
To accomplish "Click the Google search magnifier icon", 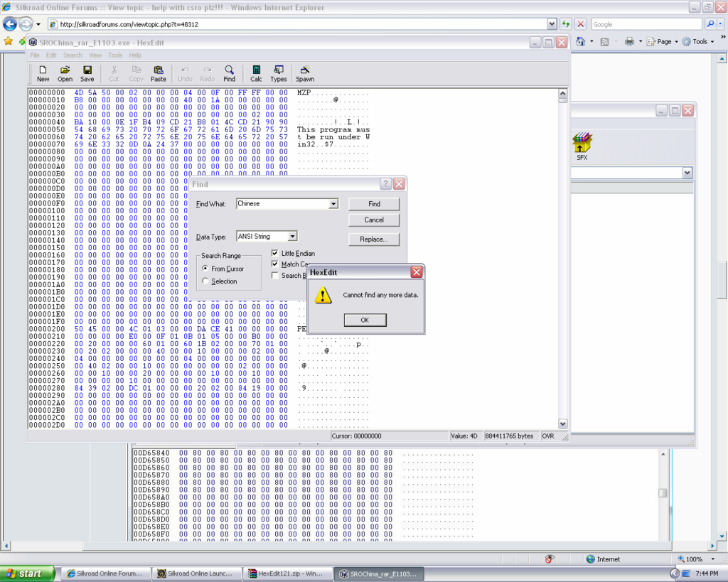I will [710, 24].
